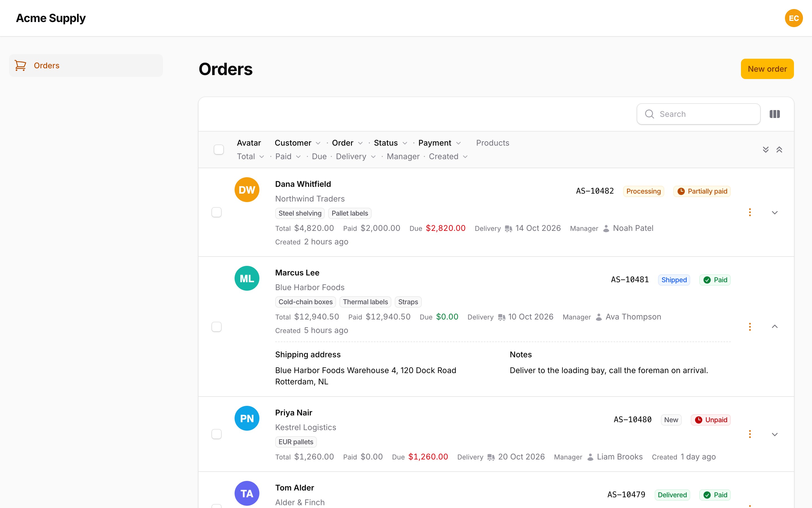Screen dimensions: 812x508
Task: Sort by Created column
Action: (x=448, y=157)
